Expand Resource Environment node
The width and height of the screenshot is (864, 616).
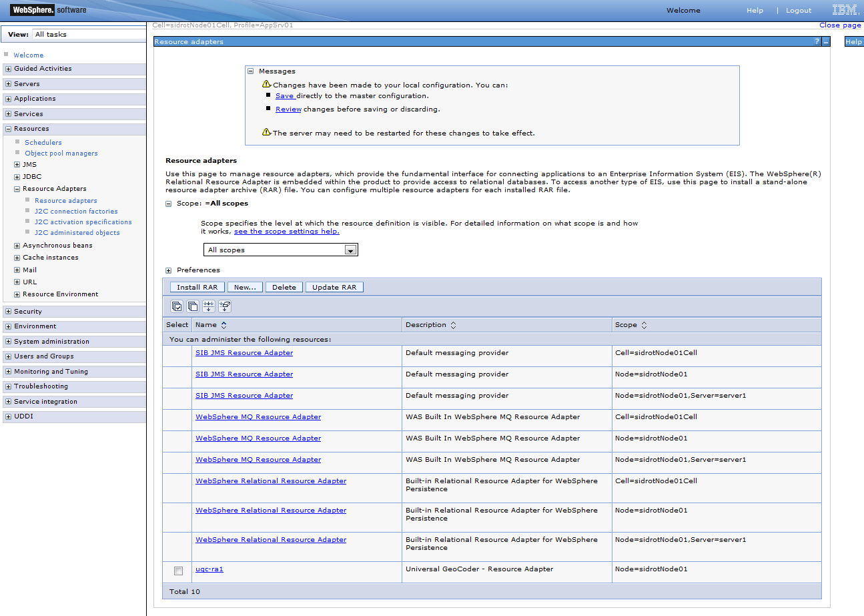click(x=17, y=294)
